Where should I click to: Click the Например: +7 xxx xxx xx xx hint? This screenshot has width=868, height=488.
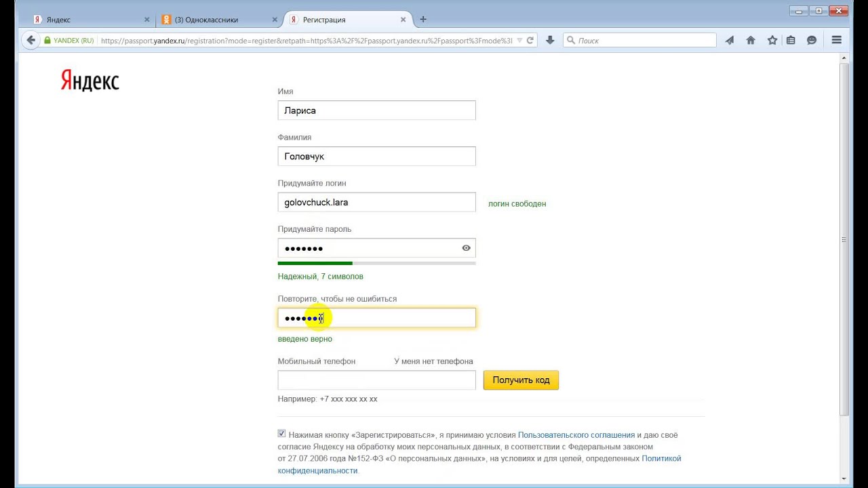(328, 399)
